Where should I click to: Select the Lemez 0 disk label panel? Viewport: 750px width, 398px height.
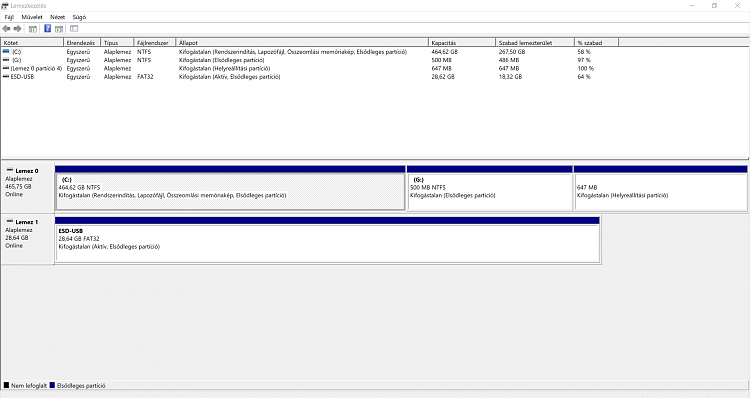pyautogui.click(x=27, y=188)
